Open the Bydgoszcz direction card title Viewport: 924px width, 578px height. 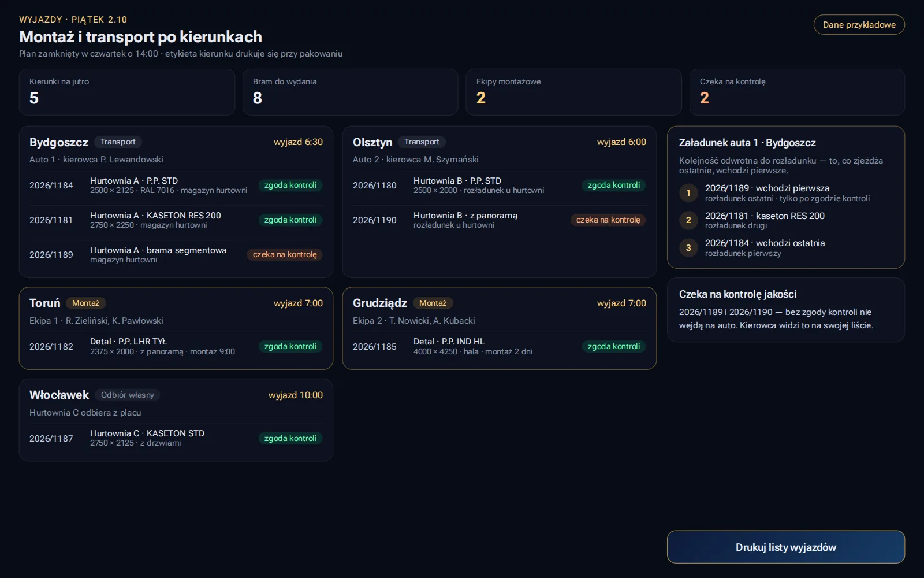pos(59,142)
